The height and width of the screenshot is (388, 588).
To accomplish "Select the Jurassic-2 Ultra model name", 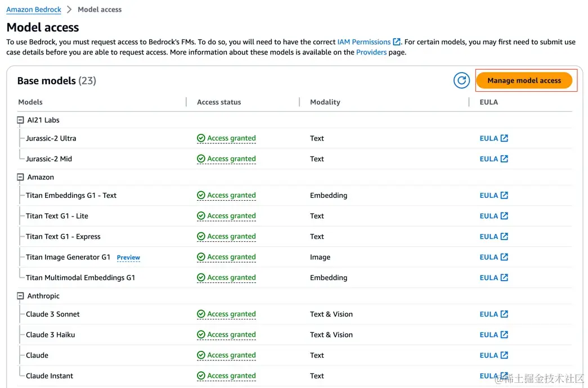I will pyautogui.click(x=51, y=138).
